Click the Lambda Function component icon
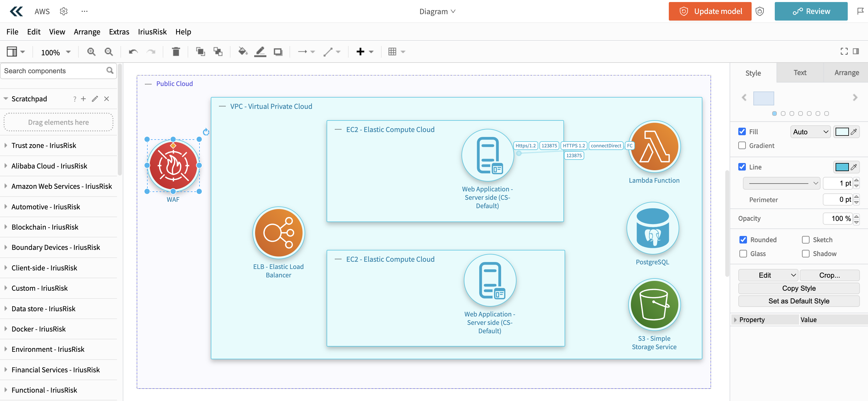Image resolution: width=868 pixels, height=401 pixels. [x=654, y=147]
